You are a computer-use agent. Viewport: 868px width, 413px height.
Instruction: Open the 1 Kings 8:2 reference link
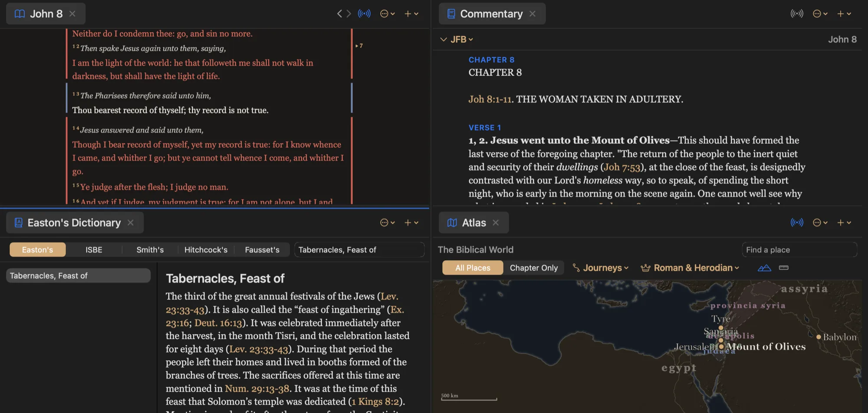pos(375,402)
